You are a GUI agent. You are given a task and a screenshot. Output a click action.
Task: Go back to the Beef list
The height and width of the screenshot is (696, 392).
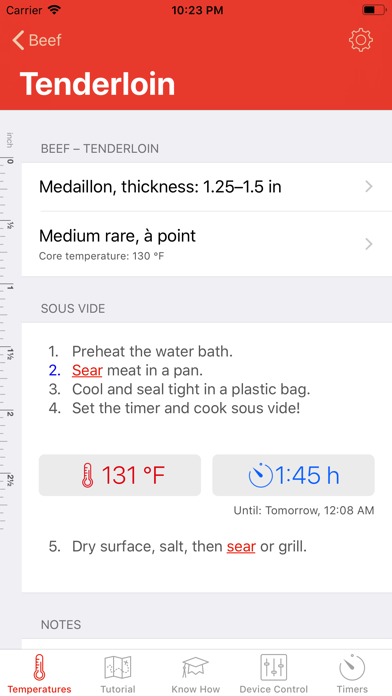[x=37, y=40]
